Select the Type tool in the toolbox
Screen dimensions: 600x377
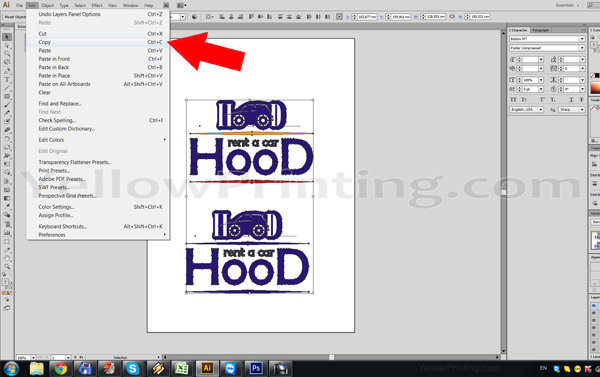[7, 80]
